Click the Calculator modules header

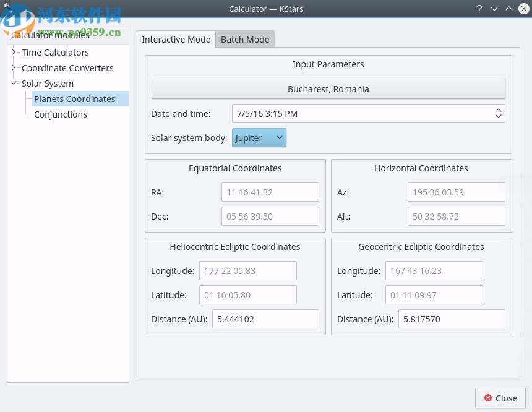(x=68, y=35)
